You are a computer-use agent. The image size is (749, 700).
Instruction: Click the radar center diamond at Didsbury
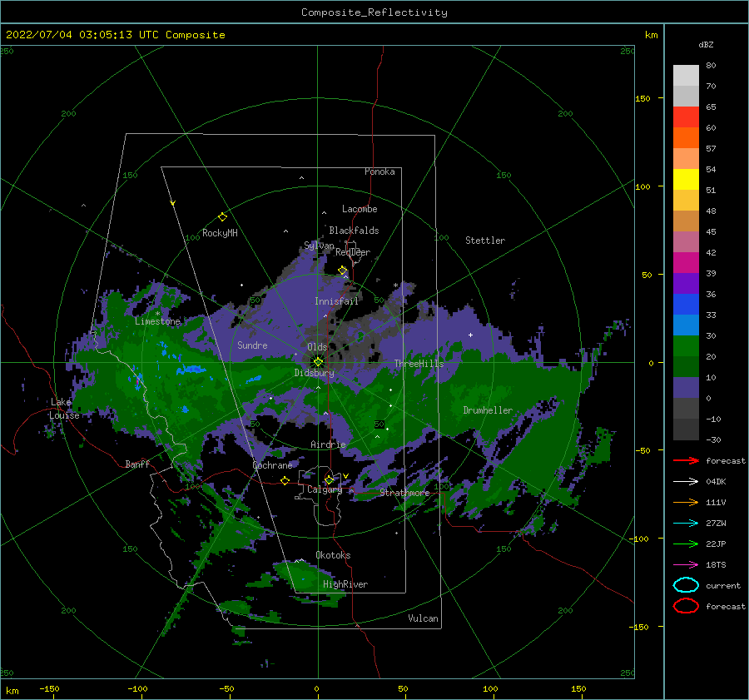click(x=318, y=362)
